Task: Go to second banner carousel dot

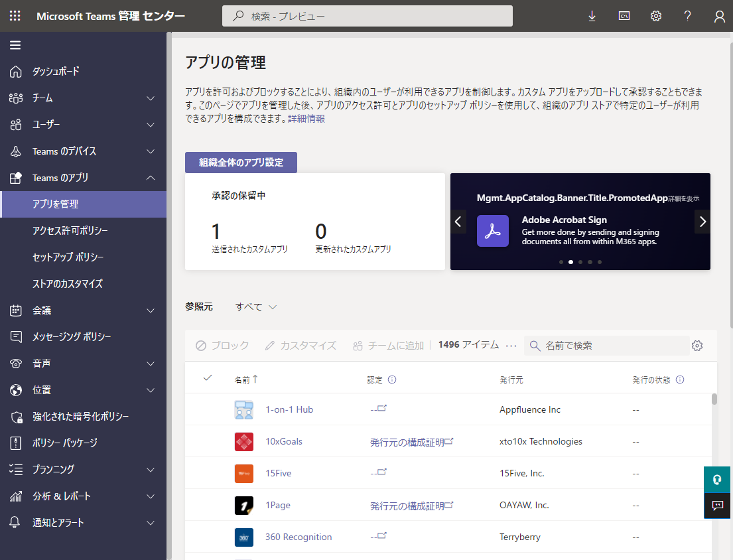Action: [570, 262]
